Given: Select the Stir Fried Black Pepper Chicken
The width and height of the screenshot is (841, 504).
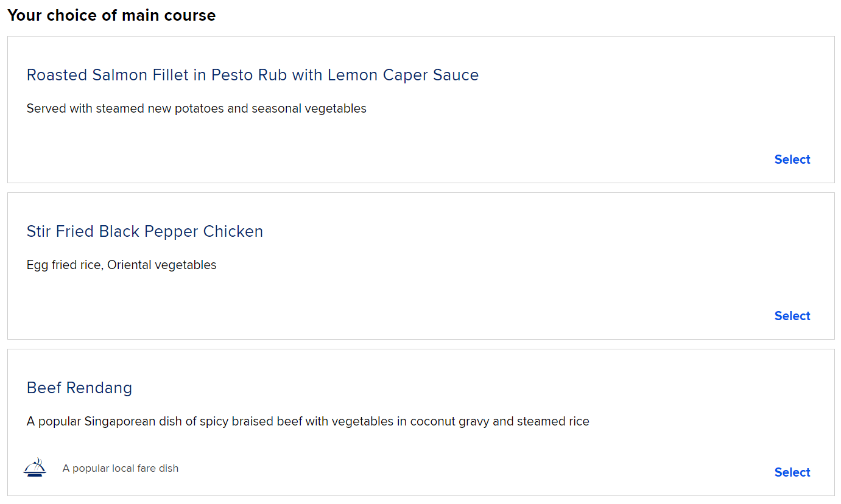Looking at the screenshot, I should click(x=792, y=316).
